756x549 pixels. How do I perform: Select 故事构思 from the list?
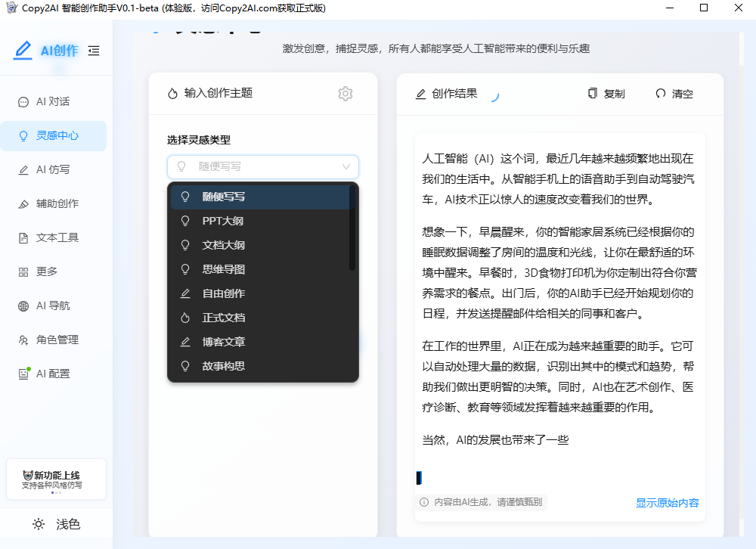223,366
